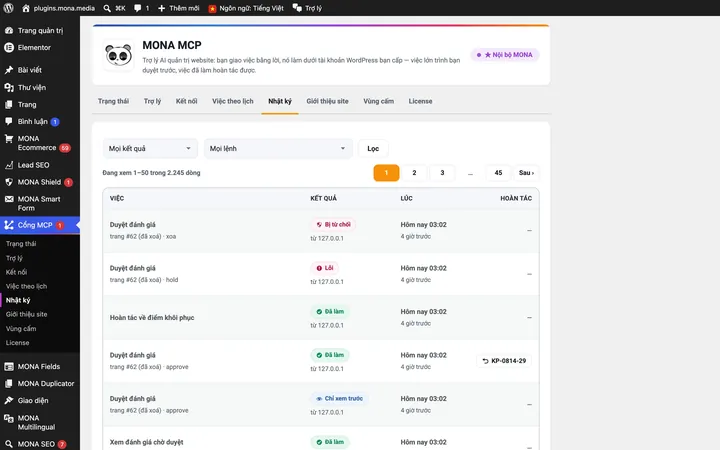Click the Vietnam flag language icon
The width and height of the screenshot is (720, 450).
pyautogui.click(x=212, y=8)
